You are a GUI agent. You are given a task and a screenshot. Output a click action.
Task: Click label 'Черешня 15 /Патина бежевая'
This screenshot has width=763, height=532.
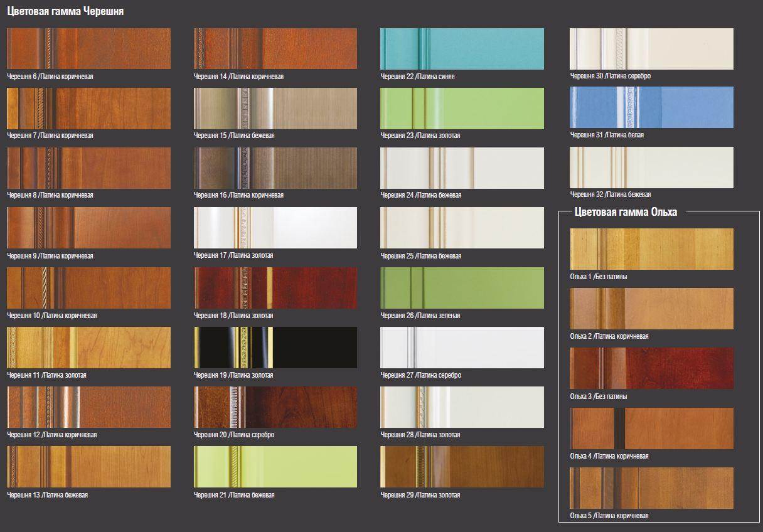tap(234, 136)
